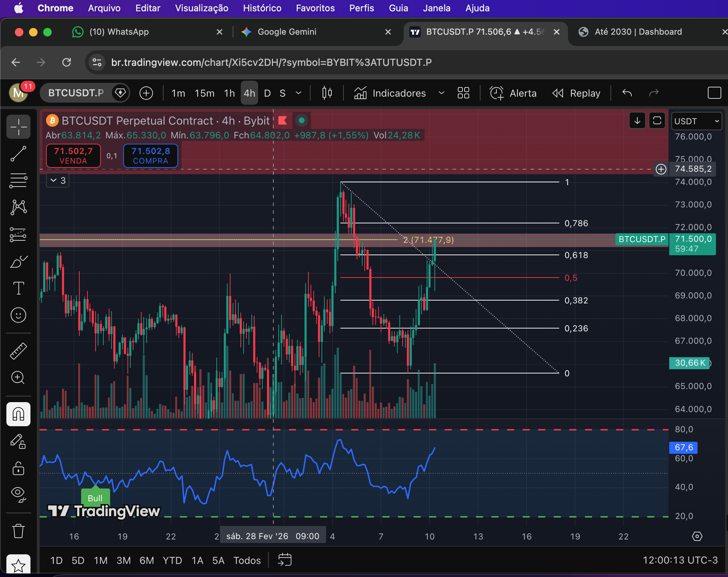Open the ruler measure tool
Image resolution: width=728 pixels, height=577 pixels.
pyautogui.click(x=18, y=351)
